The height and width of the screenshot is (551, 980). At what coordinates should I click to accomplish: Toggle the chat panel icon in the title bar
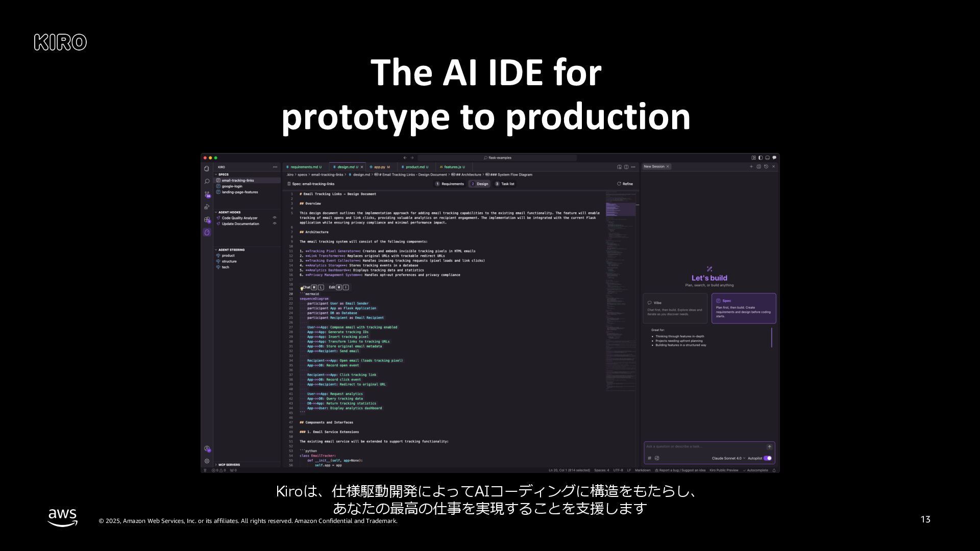(x=774, y=158)
